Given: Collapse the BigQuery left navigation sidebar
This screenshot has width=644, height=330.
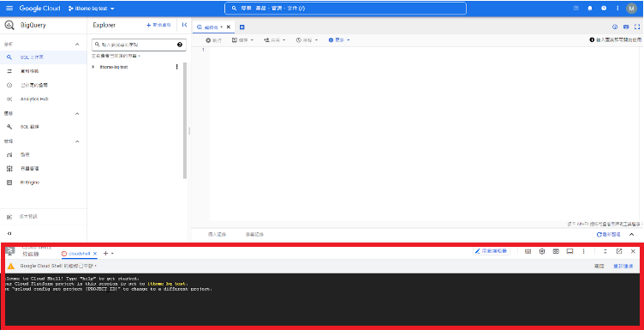Looking at the screenshot, I should tap(9, 233).
